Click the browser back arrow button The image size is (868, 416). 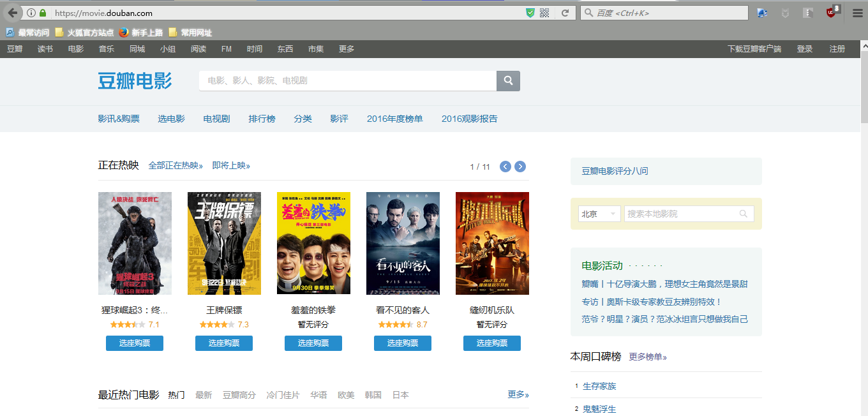13,13
